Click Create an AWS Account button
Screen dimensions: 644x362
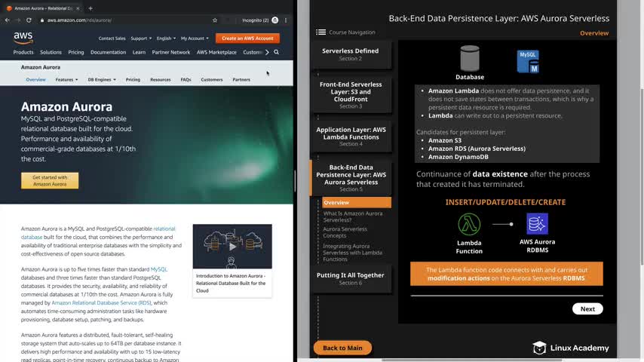click(247, 38)
